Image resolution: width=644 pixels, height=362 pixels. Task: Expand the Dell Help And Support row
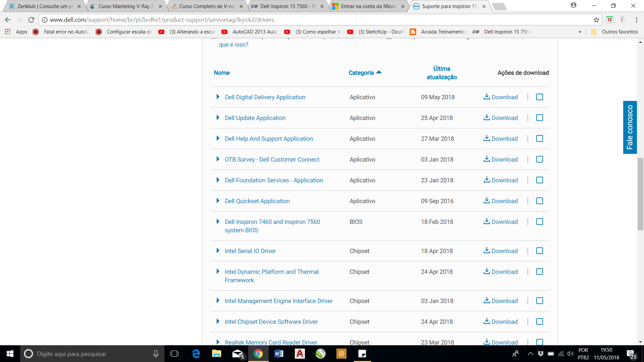pyautogui.click(x=218, y=138)
